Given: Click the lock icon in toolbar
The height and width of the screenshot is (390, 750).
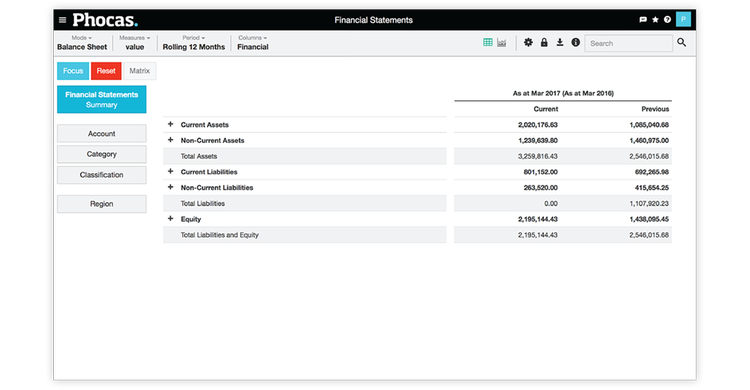Looking at the screenshot, I should coord(544,43).
